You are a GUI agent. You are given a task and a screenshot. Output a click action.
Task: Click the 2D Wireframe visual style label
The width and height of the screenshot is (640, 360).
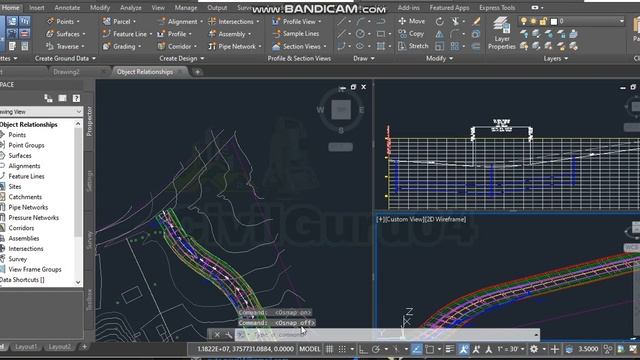[444, 219]
